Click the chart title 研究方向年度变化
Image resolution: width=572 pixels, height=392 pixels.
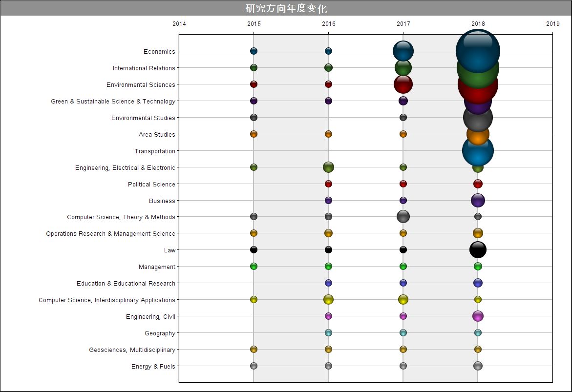click(x=286, y=8)
